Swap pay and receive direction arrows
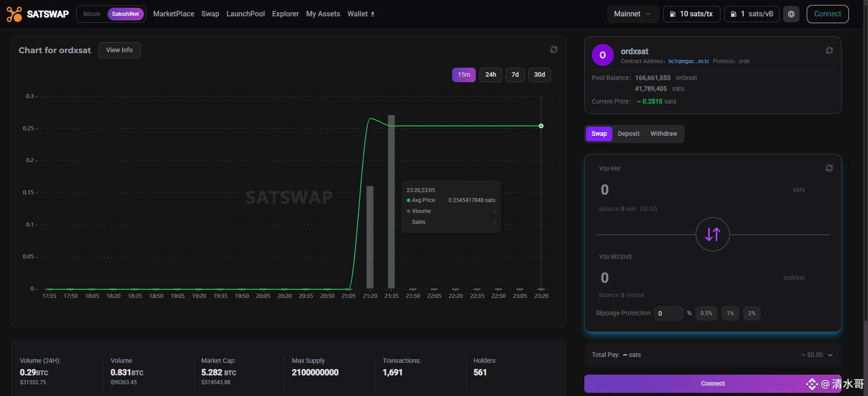 712,234
